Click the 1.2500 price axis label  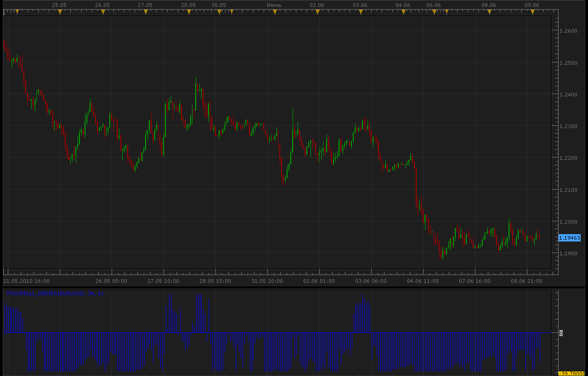[x=568, y=62]
